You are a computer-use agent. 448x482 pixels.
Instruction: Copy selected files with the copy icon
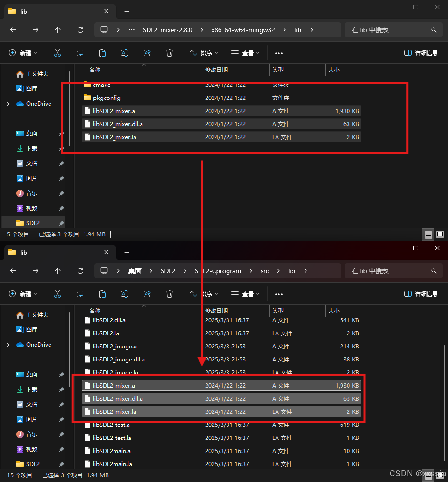[80, 52]
